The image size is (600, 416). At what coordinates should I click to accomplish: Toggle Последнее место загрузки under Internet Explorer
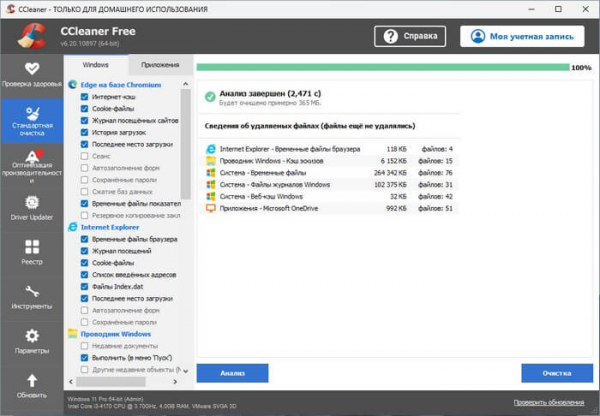(x=85, y=299)
